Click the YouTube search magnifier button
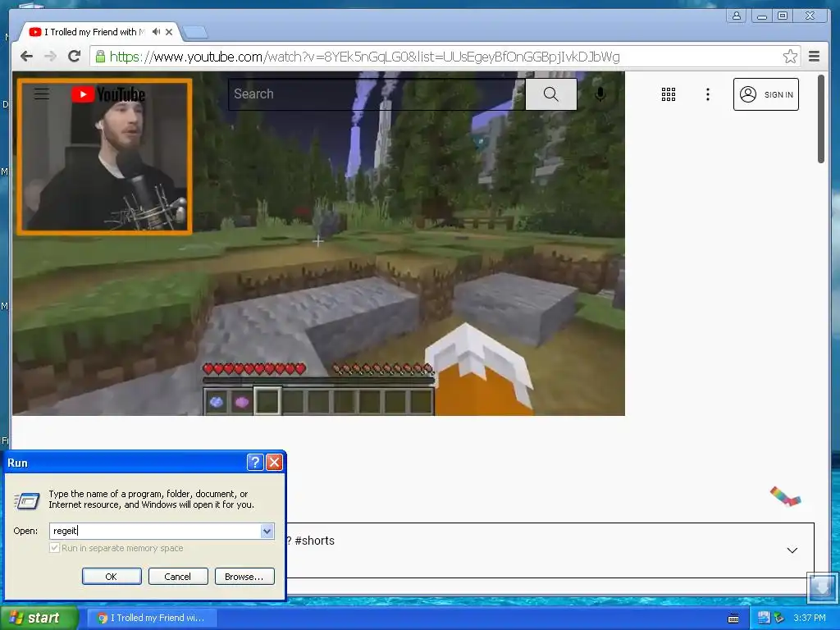Image resolution: width=840 pixels, height=630 pixels. point(550,94)
